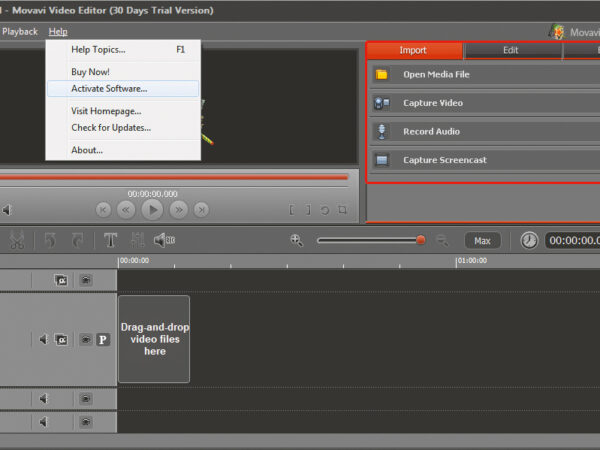The width and height of the screenshot is (600, 450).
Task: Click the Play button in the player
Action: click(x=152, y=209)
